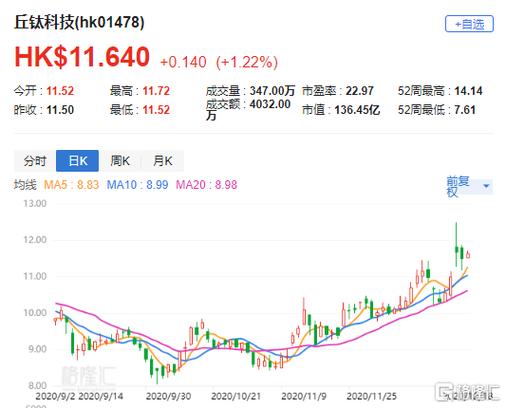Screen dimensions: 506x408
Task: Click the tall candlestick peaking above 12.00
Action: (456, 244)
